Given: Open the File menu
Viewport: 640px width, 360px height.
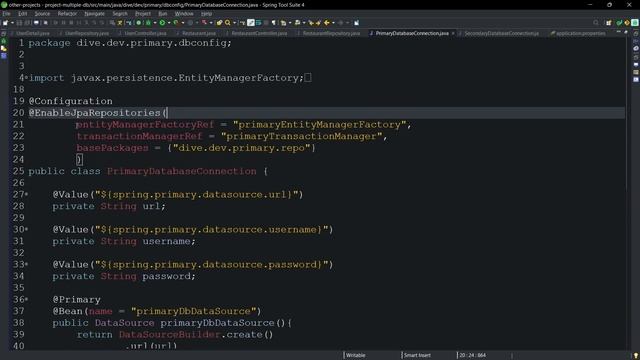Looking at the screenshot, I should pyautogui.click(x=6, y=13).
